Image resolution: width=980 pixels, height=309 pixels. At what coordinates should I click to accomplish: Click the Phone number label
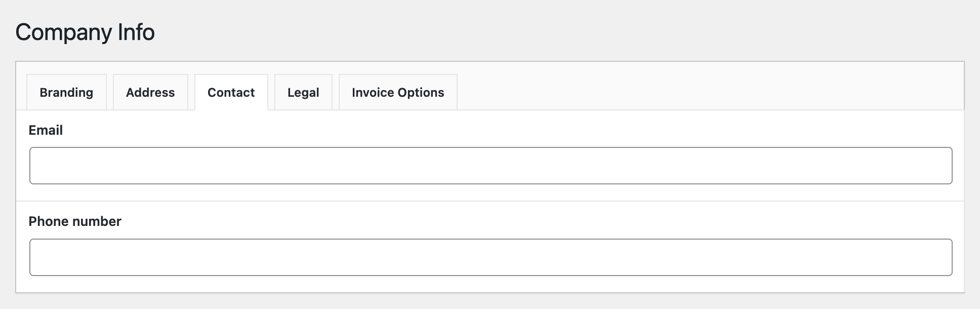(x=75, y=221)
